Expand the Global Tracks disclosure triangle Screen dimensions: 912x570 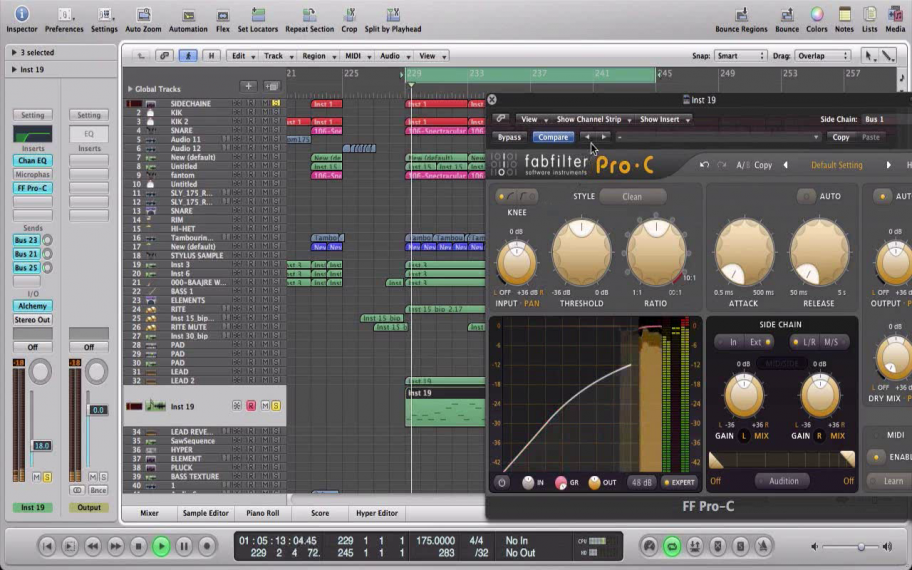[x=130, y=89]
